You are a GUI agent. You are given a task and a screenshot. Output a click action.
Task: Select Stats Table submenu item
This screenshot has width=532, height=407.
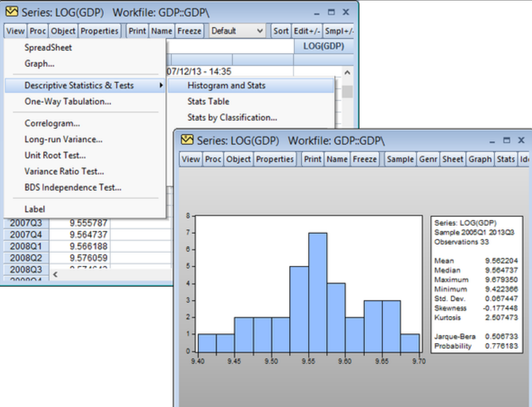(x=251, y=101)
